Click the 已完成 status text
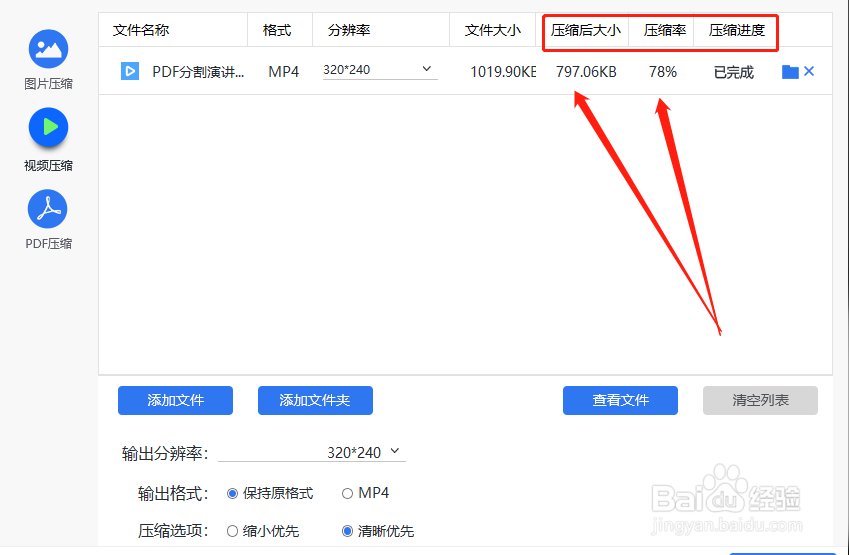 click(x=734, y=72)
